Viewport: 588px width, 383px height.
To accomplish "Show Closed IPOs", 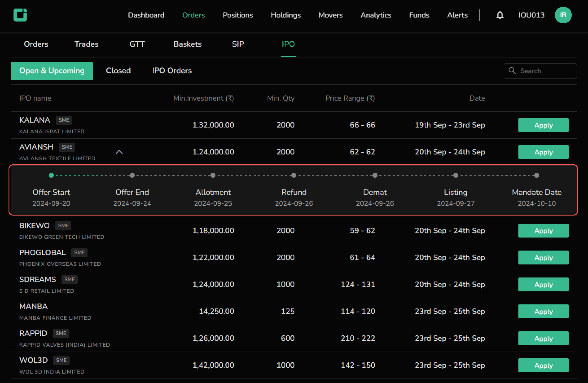I will coord(118,71).
